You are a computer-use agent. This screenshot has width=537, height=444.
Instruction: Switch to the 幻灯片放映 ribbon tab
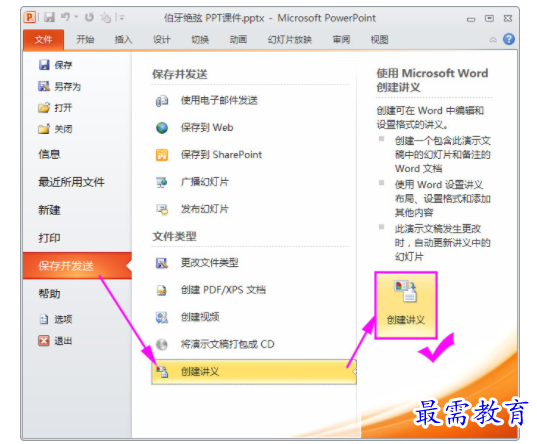point(290,40)
